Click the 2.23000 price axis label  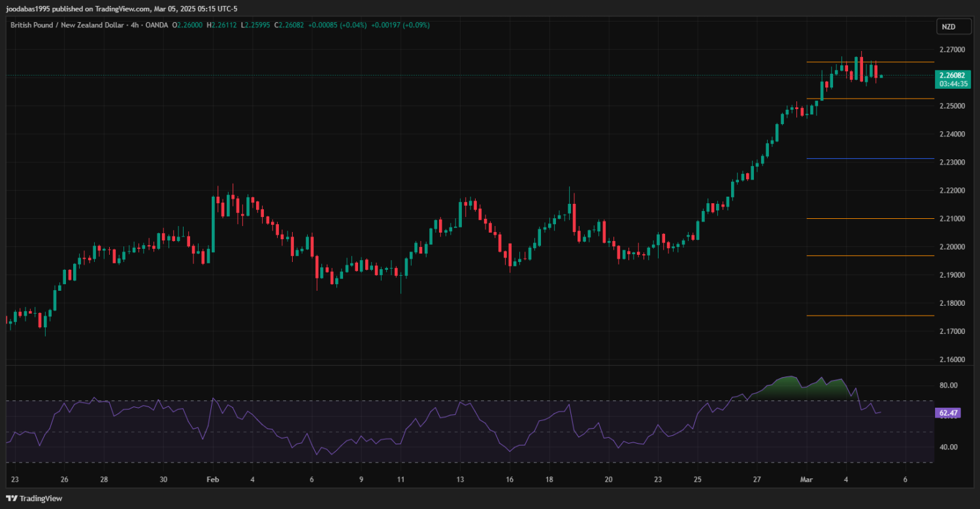(953, 162)
